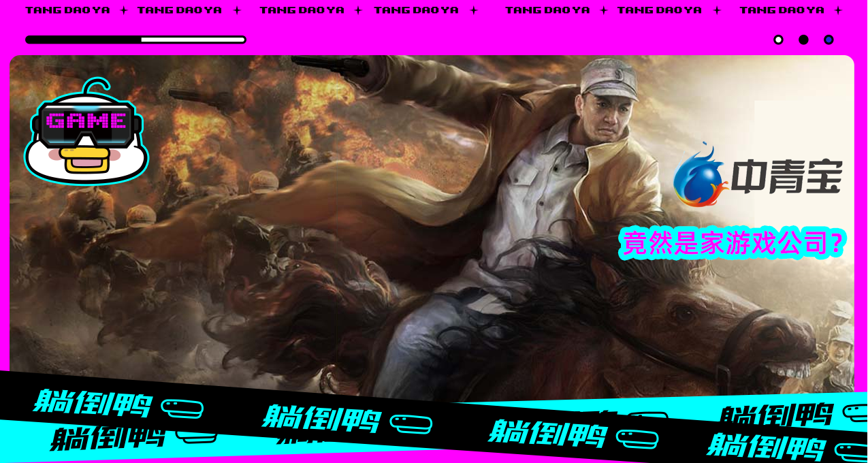The height and width of the screenshot is (463, 868).
Task: Click the pill icon after leftmost cyan 躺倒鸭
Action: 182,409
